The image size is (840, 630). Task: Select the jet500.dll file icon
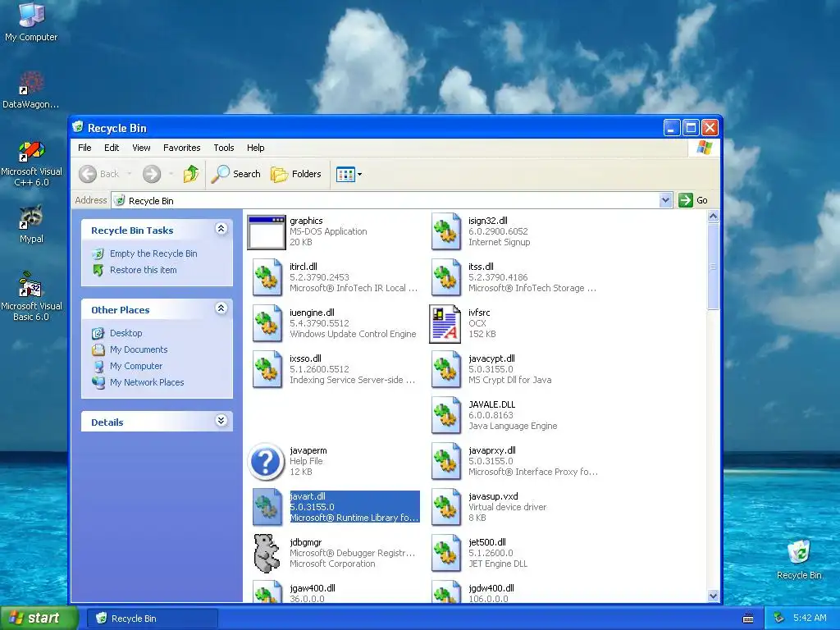click(x=445, y=554)
